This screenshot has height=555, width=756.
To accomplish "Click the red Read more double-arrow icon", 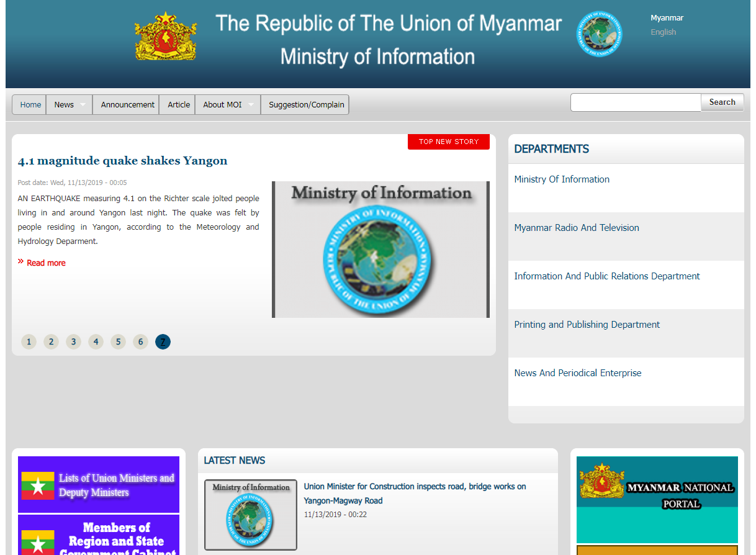I will (21, 261).
